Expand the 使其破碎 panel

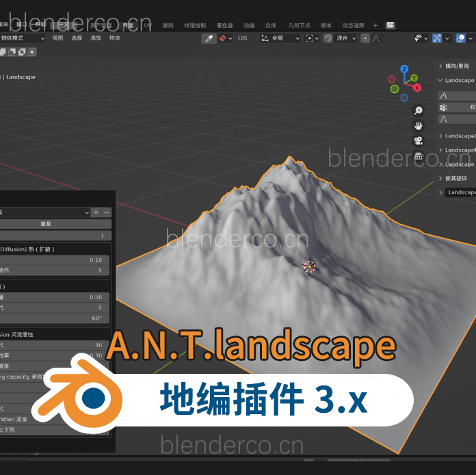click(x=456, y=178)
